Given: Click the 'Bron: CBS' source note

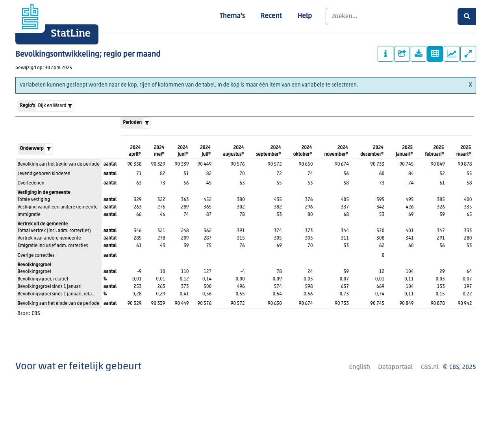Looking at the screenshot, I should tap(29, 313).
